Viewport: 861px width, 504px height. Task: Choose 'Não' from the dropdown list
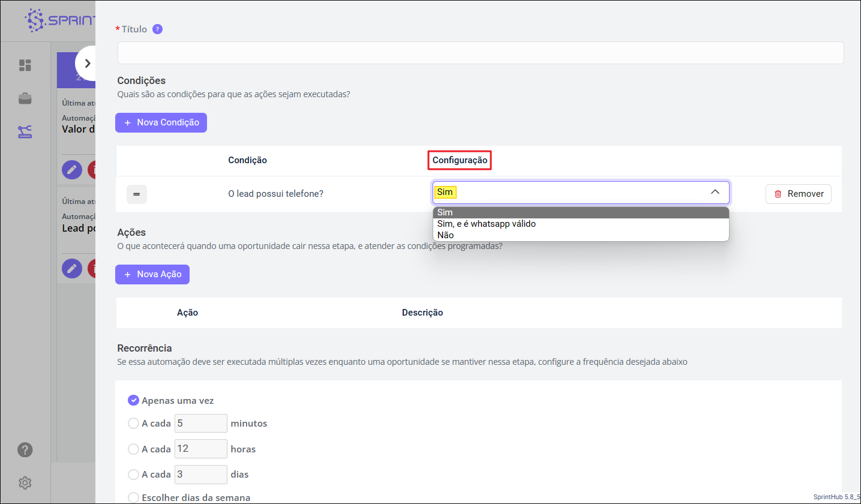click(446, 235)
